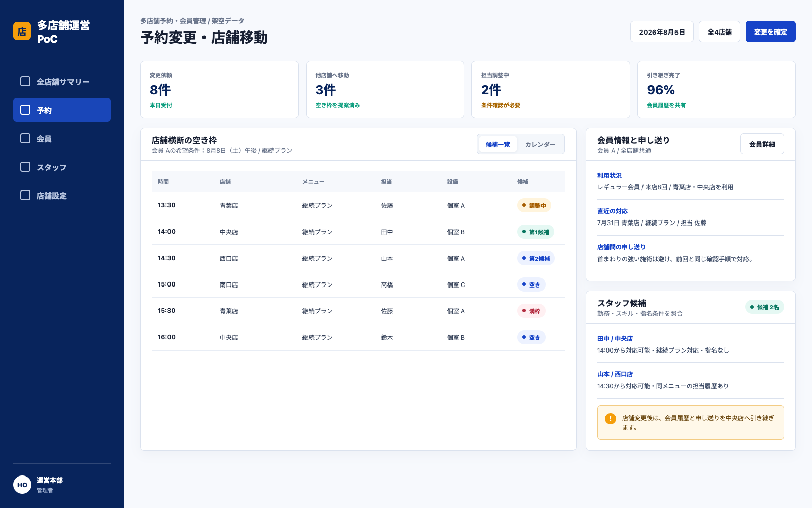Go to the 会員 sidebar menu
This screenshot has width=812, height=508.
(x=62, y=138)
